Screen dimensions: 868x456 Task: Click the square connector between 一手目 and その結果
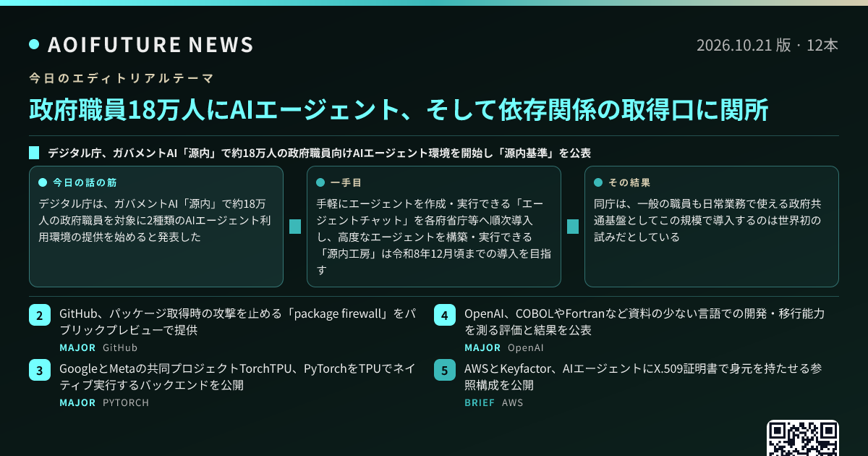point(573,227)
